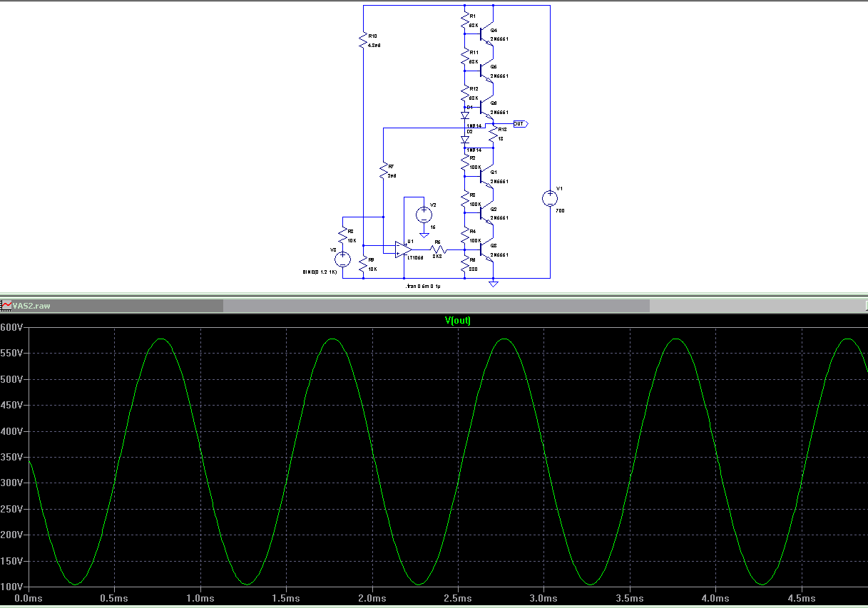The height and width of the screenshot is (608, 868).
Task: Select transistor Q2 symbol
Action: coord(486,213)
